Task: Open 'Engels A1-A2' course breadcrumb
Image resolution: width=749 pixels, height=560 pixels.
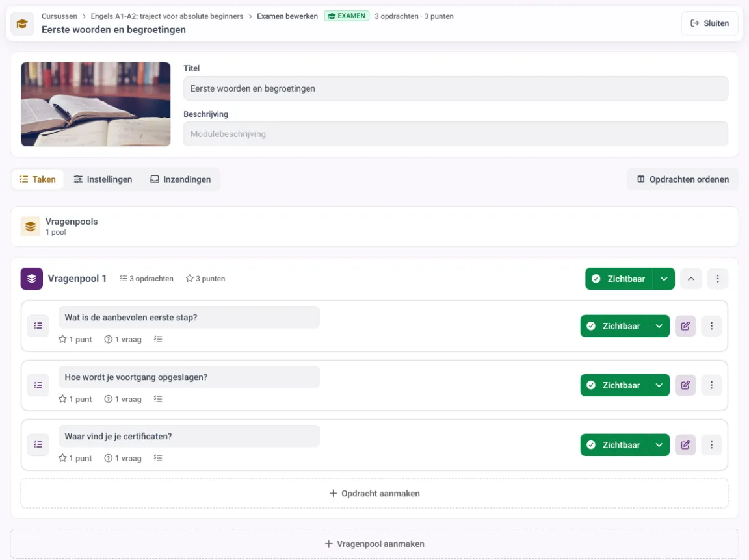Action: coord(166,16)
